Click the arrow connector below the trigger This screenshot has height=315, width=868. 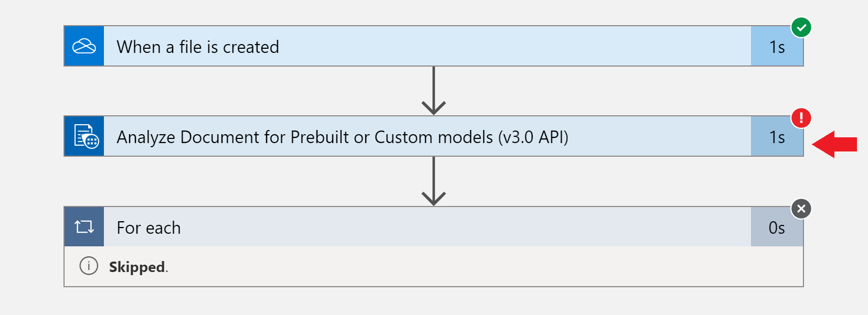(434, 90)
